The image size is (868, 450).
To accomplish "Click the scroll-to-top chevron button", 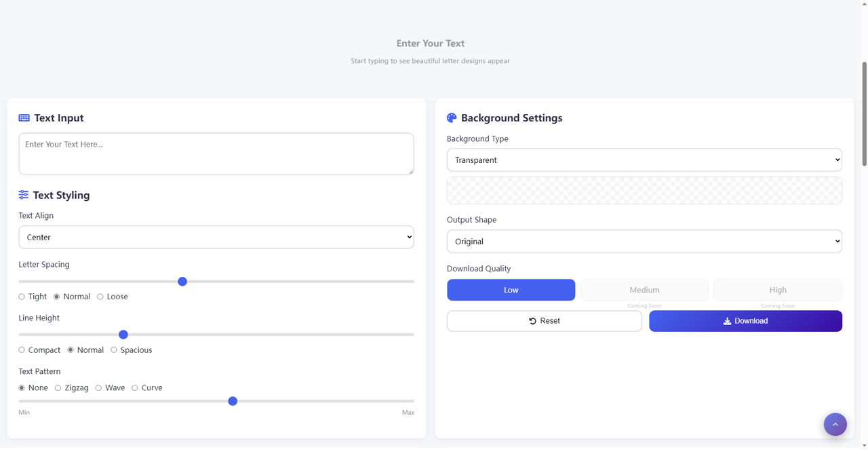I will click(x=835, y=424).
